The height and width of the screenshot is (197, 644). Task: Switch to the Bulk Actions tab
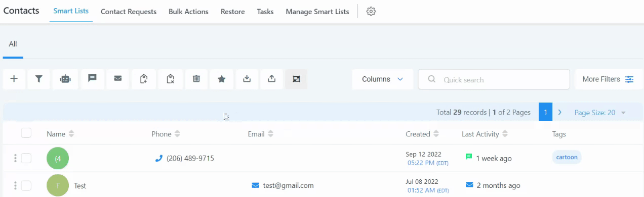pyautogui.click(x=188, y=12)
